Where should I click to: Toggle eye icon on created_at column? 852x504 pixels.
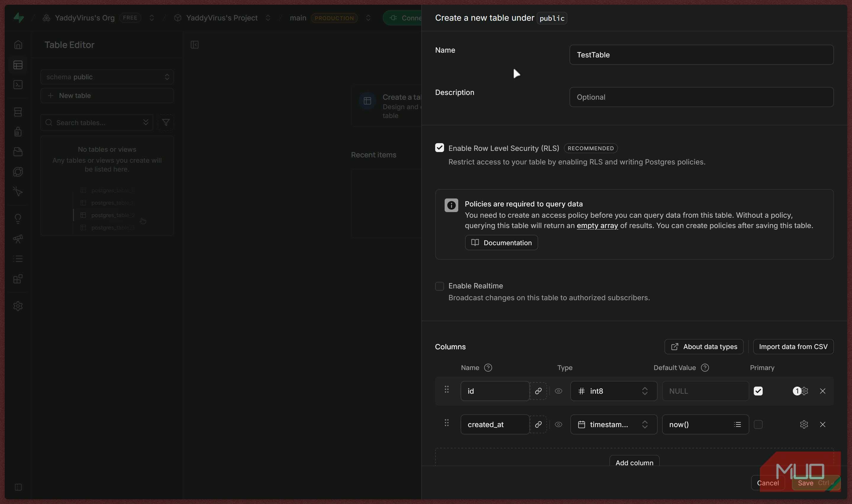click(x=558, y=424)
